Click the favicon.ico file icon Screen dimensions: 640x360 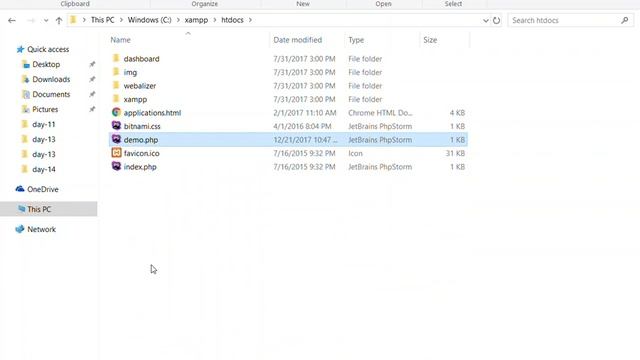(116, 153)
